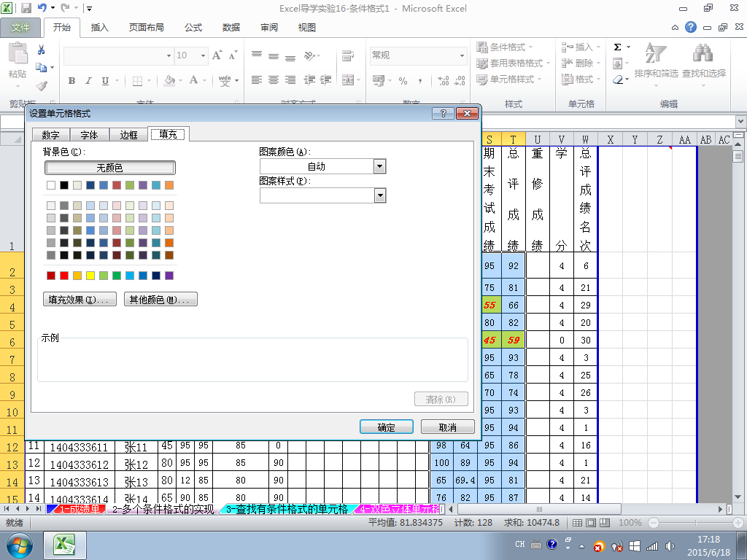Toggle Align text left icon

[x=257, y=80]
